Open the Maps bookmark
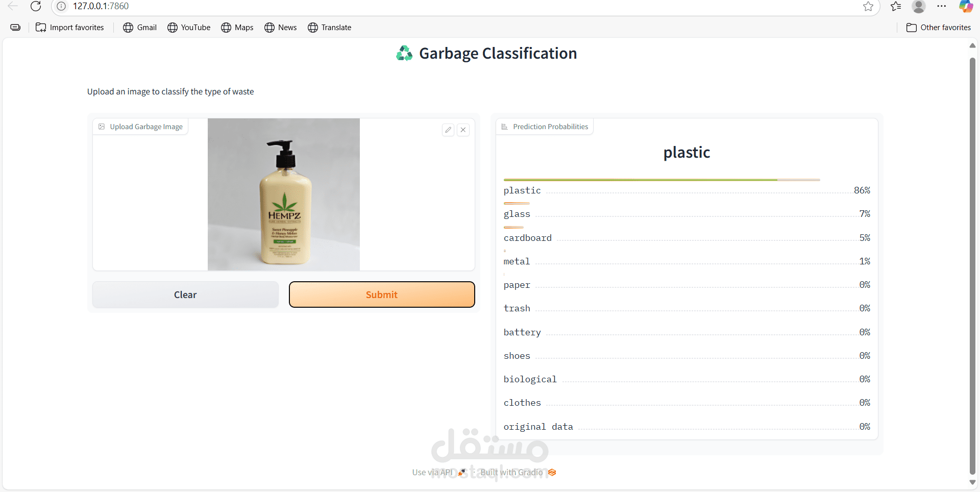980x492 pixels. click(237, 28)
